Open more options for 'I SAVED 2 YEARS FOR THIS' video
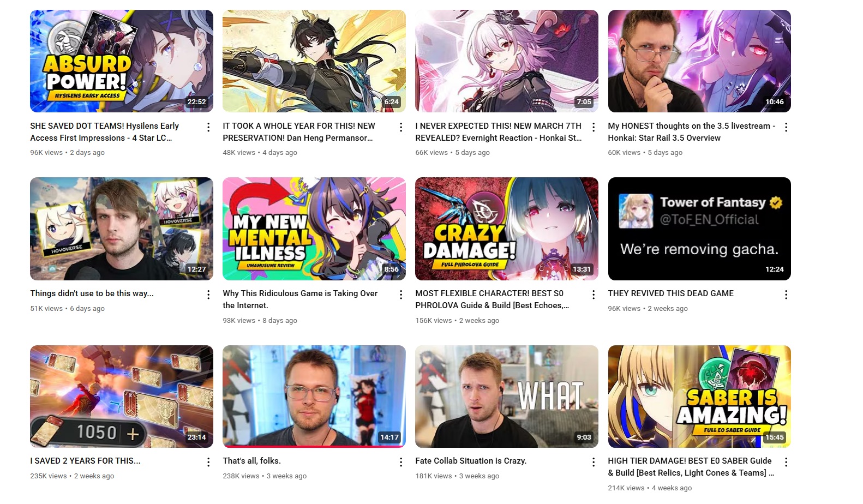The height and width of the screenshot is (504, 863). 208,462
